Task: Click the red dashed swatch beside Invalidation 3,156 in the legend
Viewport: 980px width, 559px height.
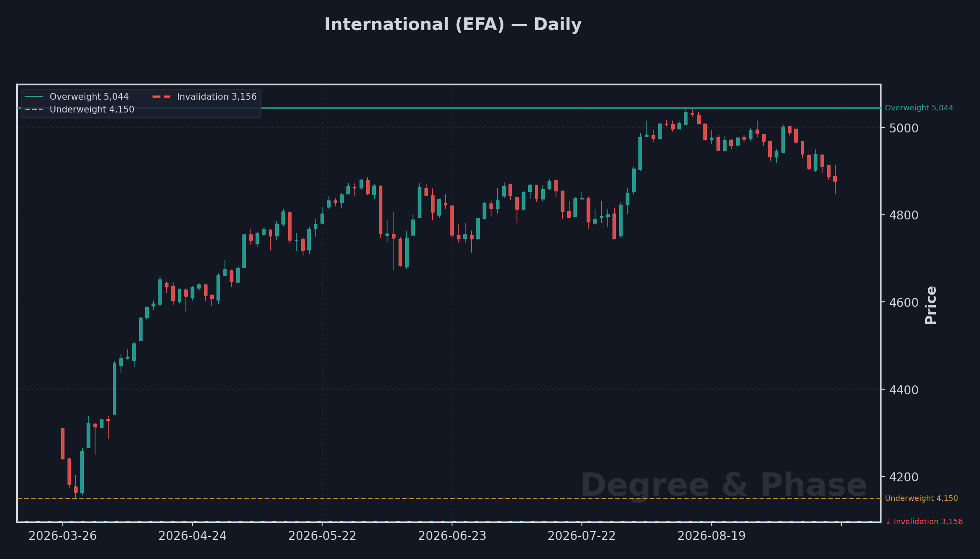Action: (x=162, y=97)
